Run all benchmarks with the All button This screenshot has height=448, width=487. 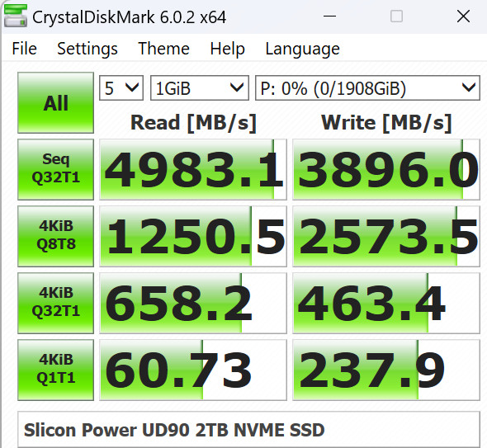(55, 103)
